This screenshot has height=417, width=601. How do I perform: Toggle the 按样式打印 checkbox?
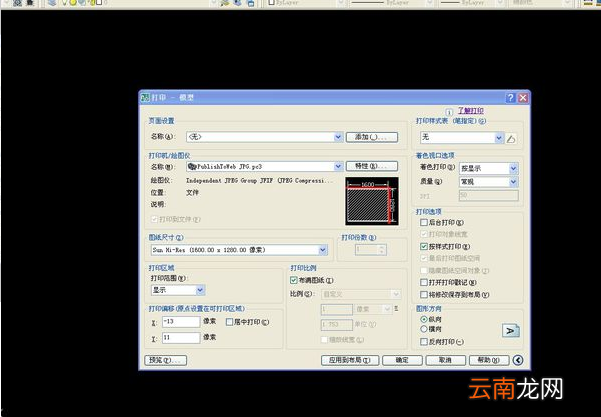point(424,246)
